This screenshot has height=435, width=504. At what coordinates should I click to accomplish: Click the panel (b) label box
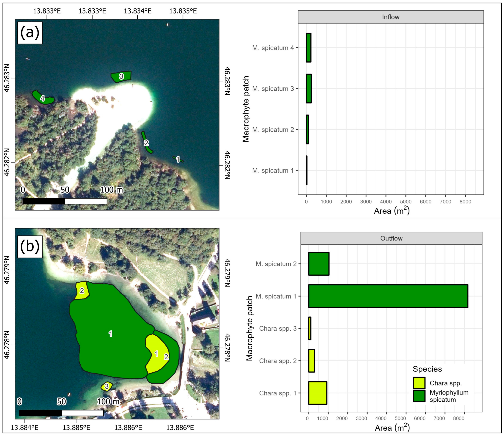[30, 247]
